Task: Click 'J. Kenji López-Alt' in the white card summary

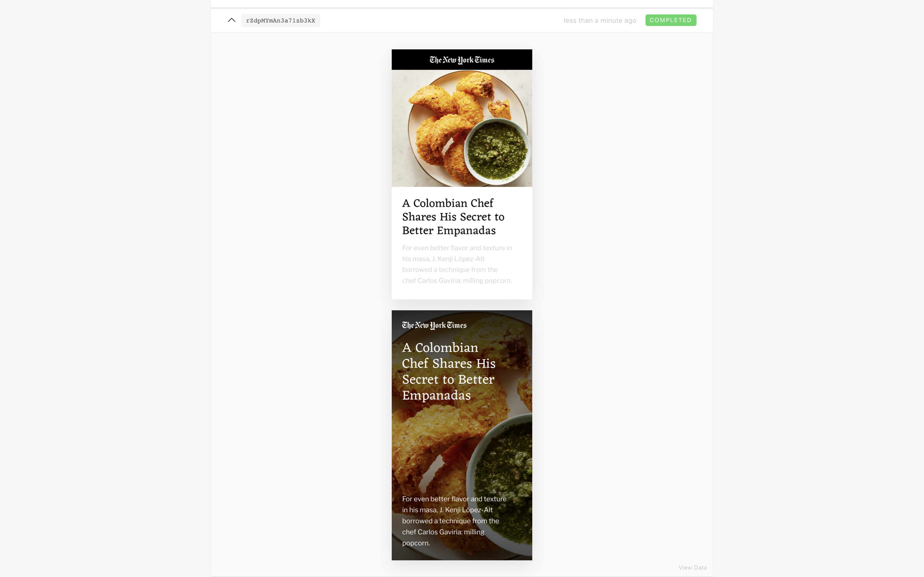Action: pos(458,259)
